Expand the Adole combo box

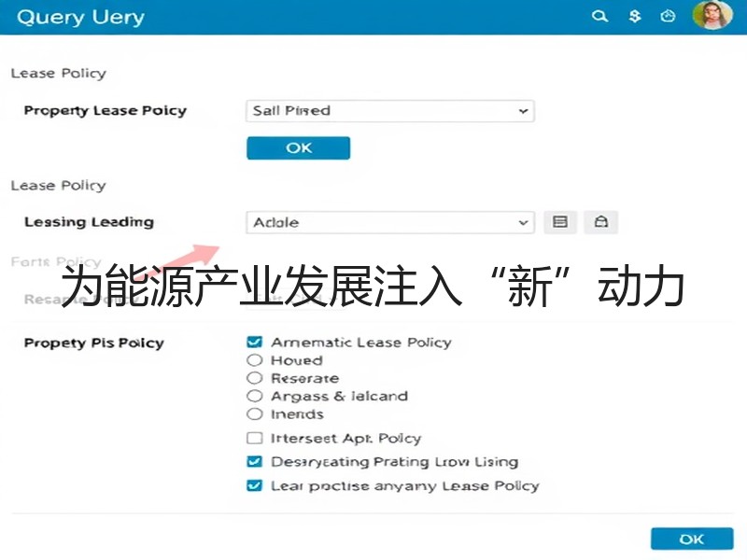coord(390,222)
